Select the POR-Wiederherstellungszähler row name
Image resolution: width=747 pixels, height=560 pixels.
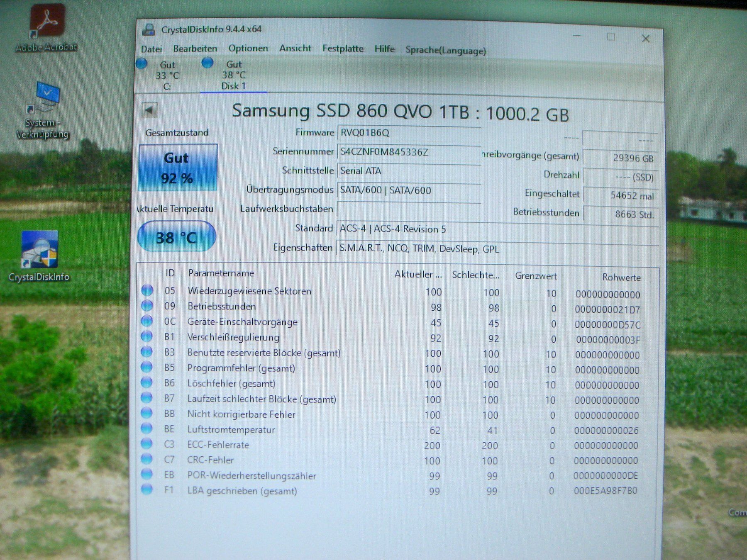(251, 475)
